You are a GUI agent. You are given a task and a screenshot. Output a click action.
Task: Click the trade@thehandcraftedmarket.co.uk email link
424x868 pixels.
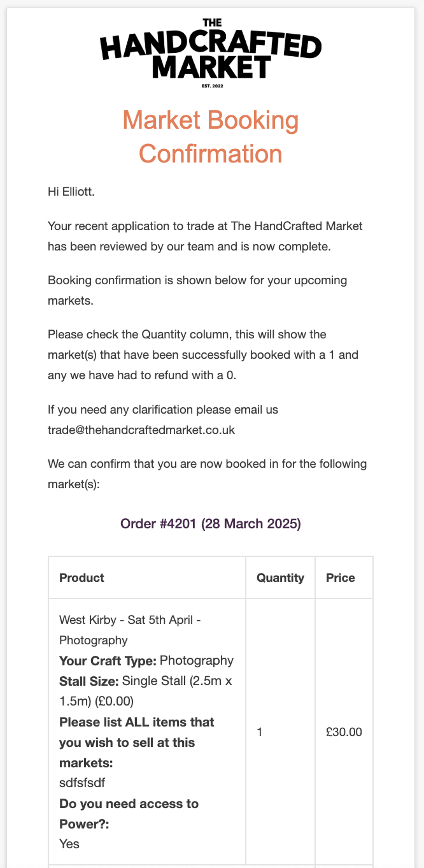tap(141, 430)
